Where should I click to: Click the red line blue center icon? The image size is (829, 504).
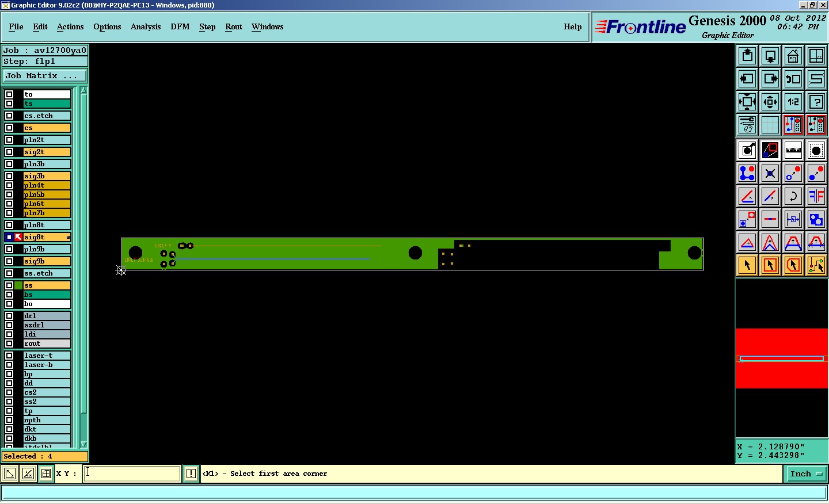(x=770, y=219)
